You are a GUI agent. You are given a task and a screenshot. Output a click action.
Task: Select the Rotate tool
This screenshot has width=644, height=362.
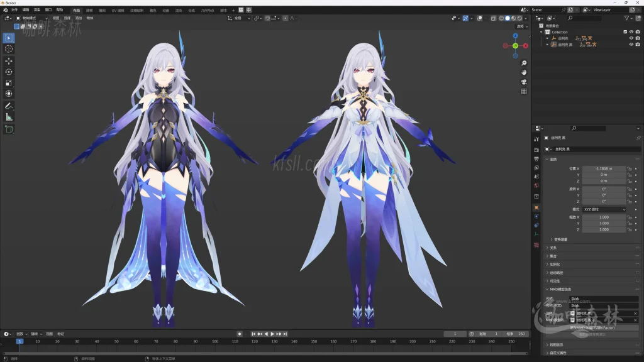pyautogui.click(x=9, y=72)
